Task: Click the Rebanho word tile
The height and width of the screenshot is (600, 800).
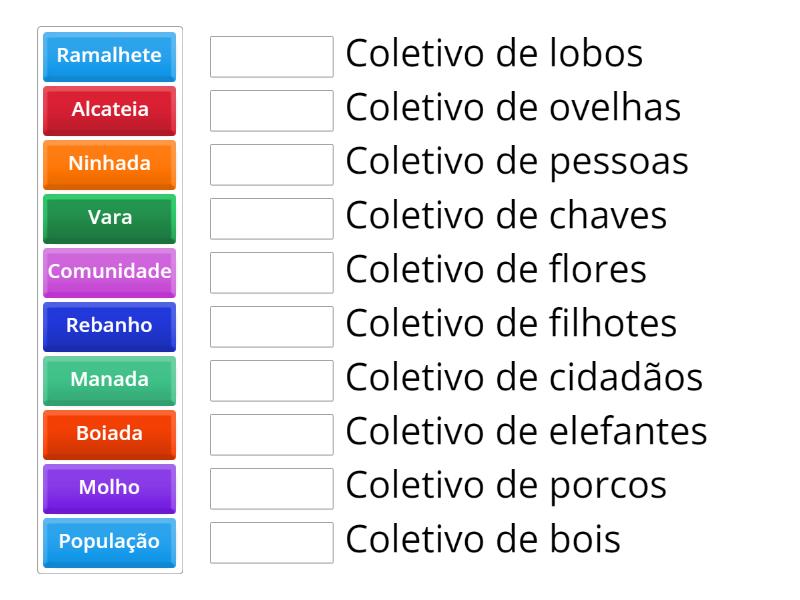Action: (108, 327)
